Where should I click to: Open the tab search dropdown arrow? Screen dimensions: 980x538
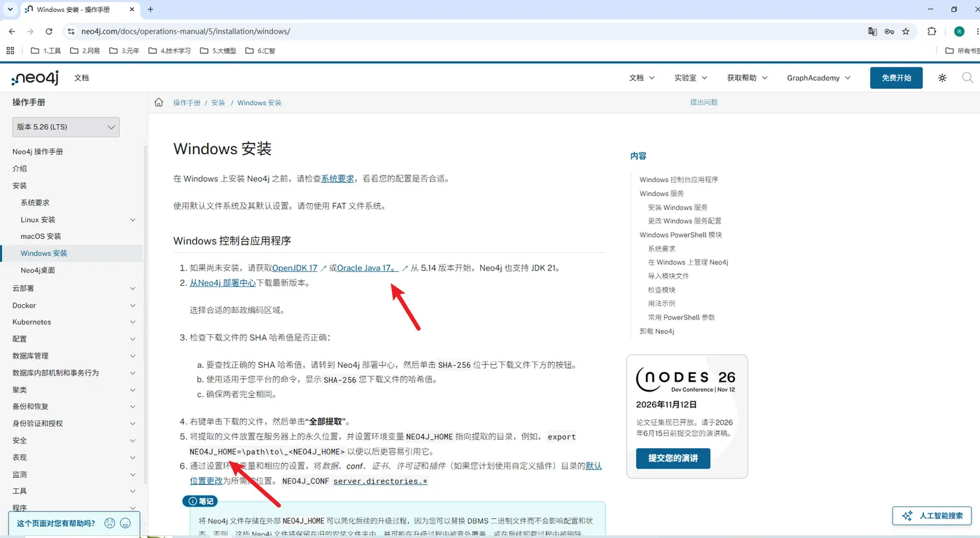pyautogui.click(x=10, y=9)
